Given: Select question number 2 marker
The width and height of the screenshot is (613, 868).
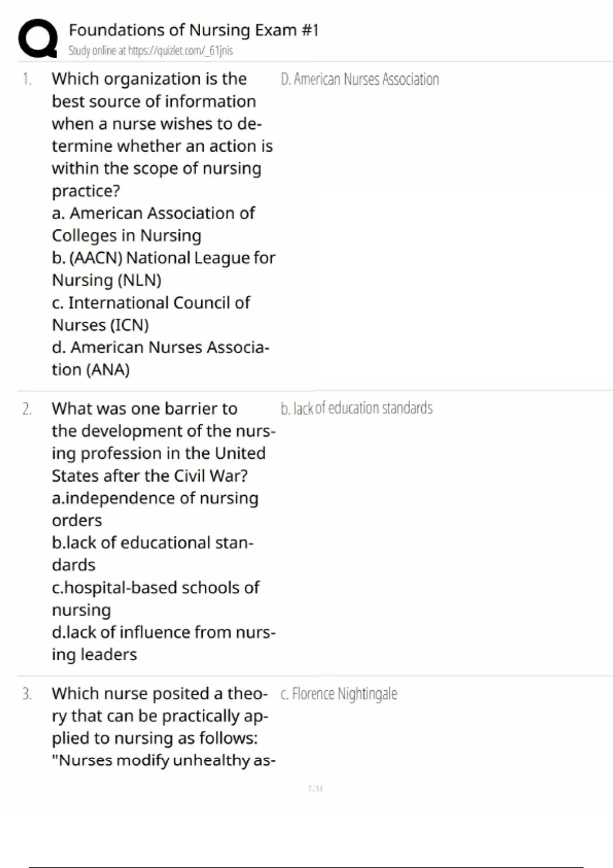Looking at the screenshot, I should (x=27, y=409).
